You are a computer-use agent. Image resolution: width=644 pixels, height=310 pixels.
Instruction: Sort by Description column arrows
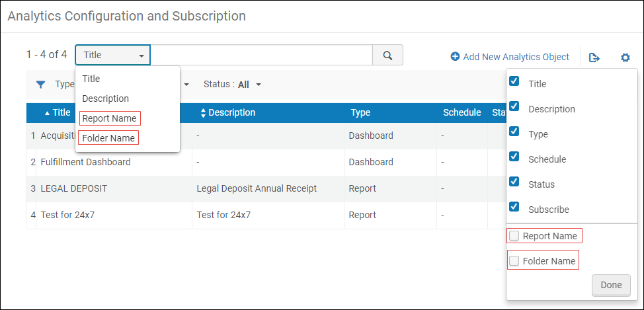click(x=203, y=113)
